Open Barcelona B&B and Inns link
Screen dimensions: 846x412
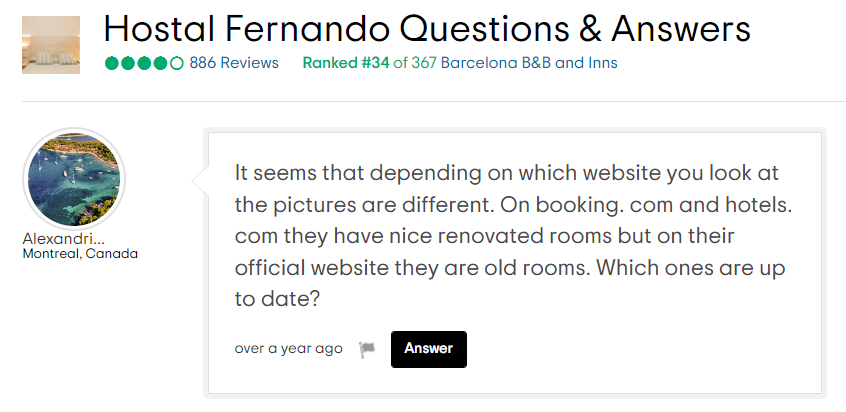[x=529, y=63]
